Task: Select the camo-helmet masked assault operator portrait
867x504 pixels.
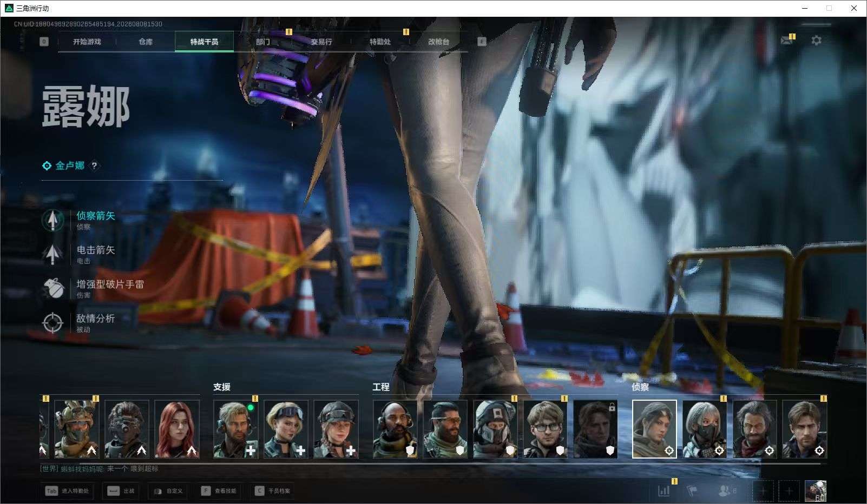Action: click(76, 429)
